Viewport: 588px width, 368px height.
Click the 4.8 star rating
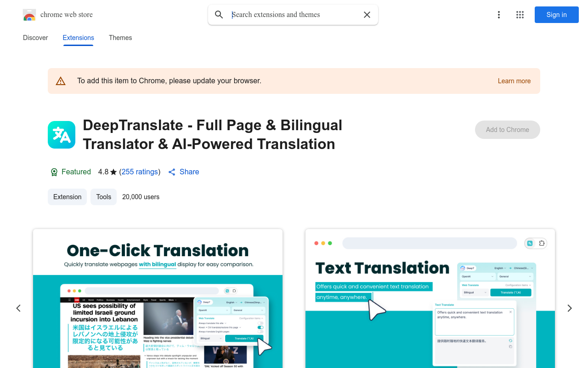(x=107, y=172)
